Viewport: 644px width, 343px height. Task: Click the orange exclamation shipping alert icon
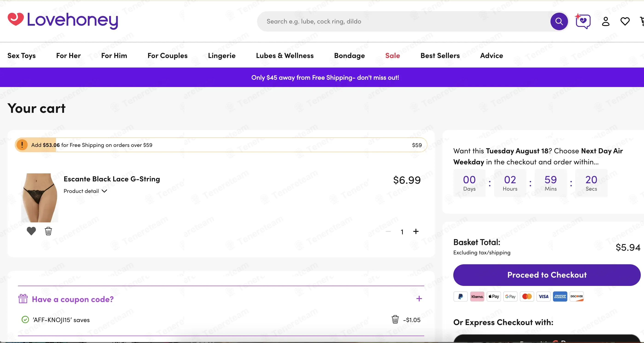(x=22, y=145)
